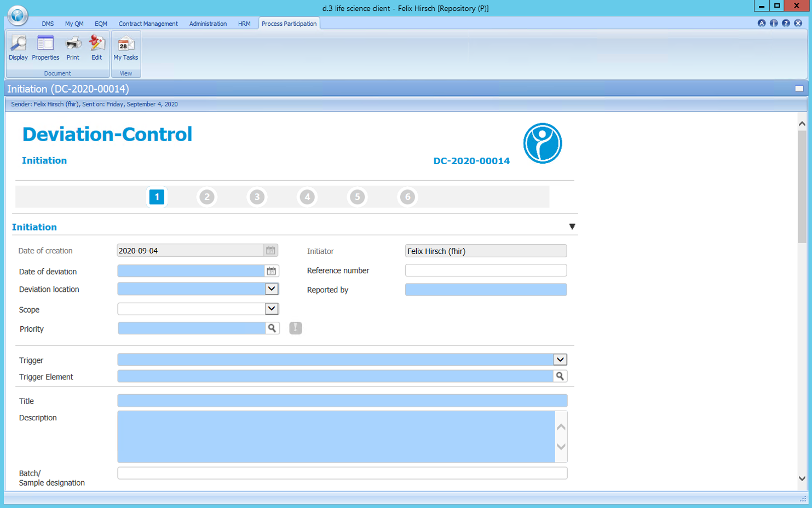The image size is (812, 508).
Task: Open the Scope dropdown list
Action: (x=271, y=308)
